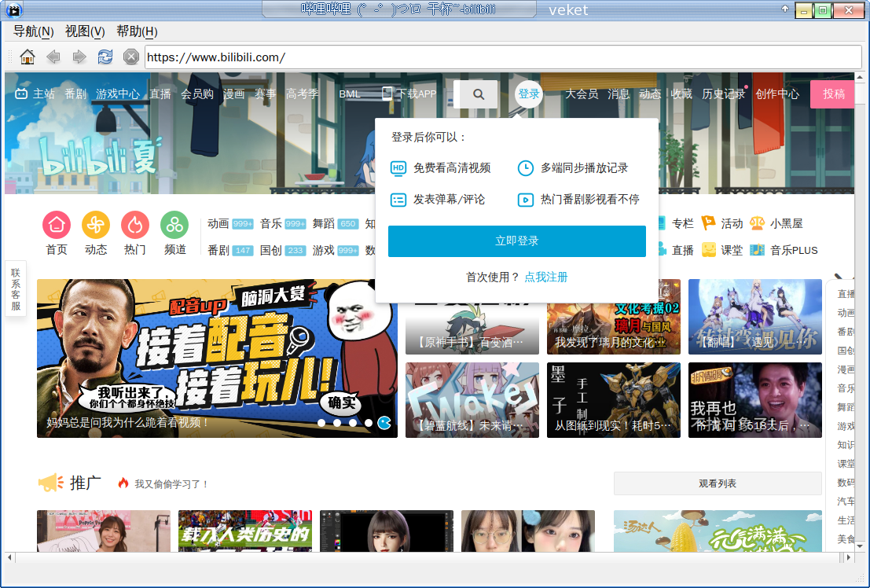Viewport: 870px width, 588px height.
Task: Click the pink 投稿 button
Action: tap(833, 94)
